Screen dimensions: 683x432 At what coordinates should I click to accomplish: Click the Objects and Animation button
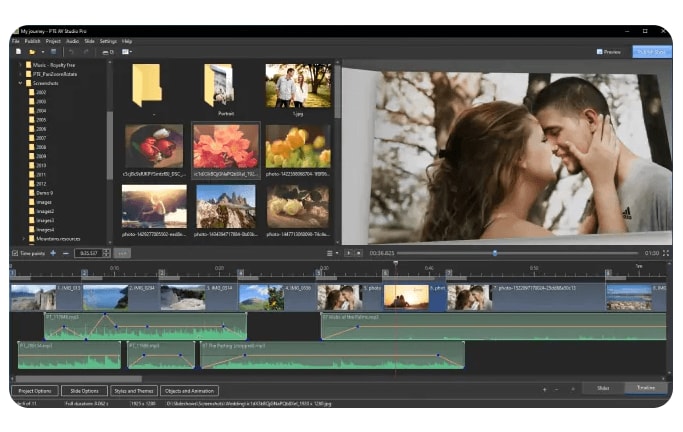(189, 390)
